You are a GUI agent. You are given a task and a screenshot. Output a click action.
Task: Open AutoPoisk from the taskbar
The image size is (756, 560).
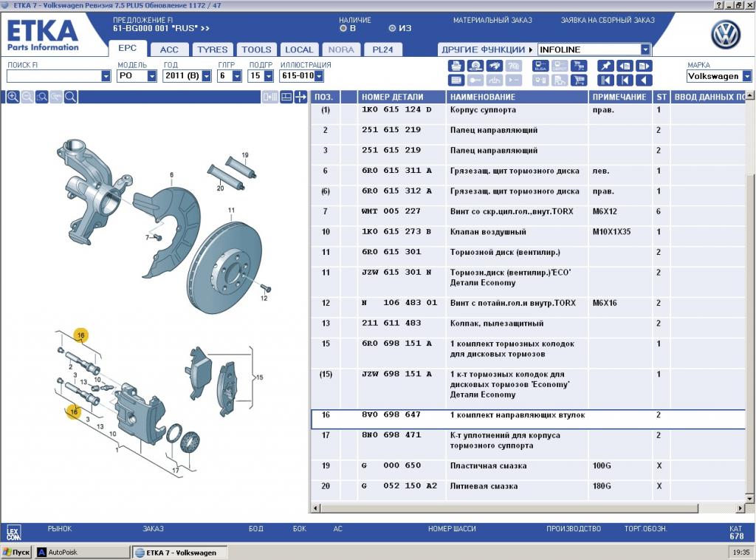point(82,553)
